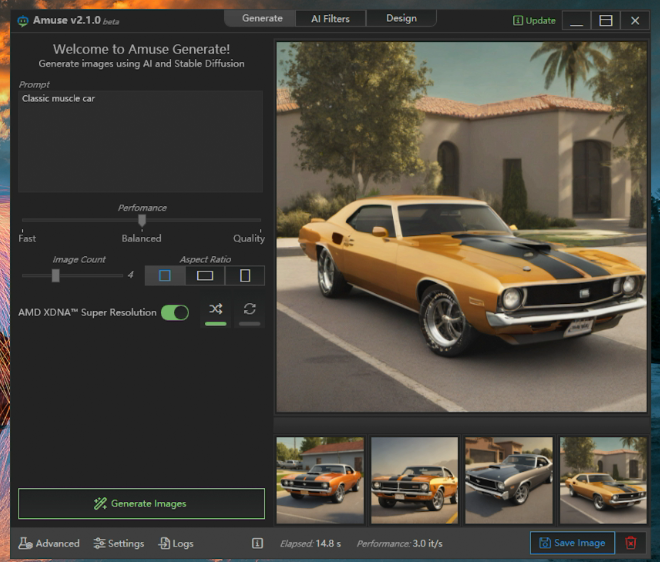
Task: Click the random seed shuffle icon
Action: tap(215, 310)
